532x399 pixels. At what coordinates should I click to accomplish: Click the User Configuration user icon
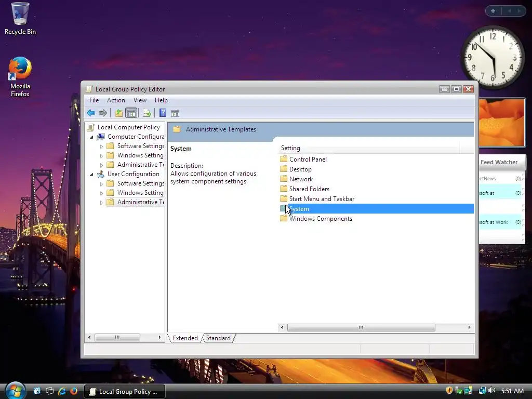[100, 174]
